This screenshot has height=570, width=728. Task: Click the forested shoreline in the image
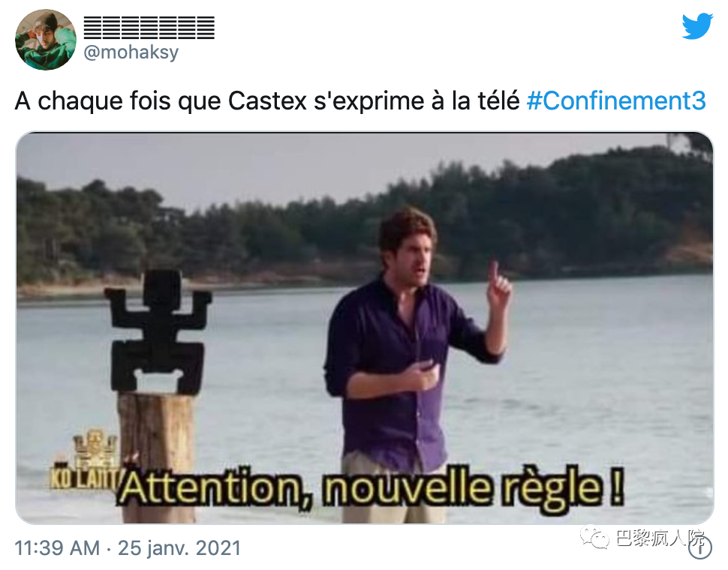click(x=365, y=223)
